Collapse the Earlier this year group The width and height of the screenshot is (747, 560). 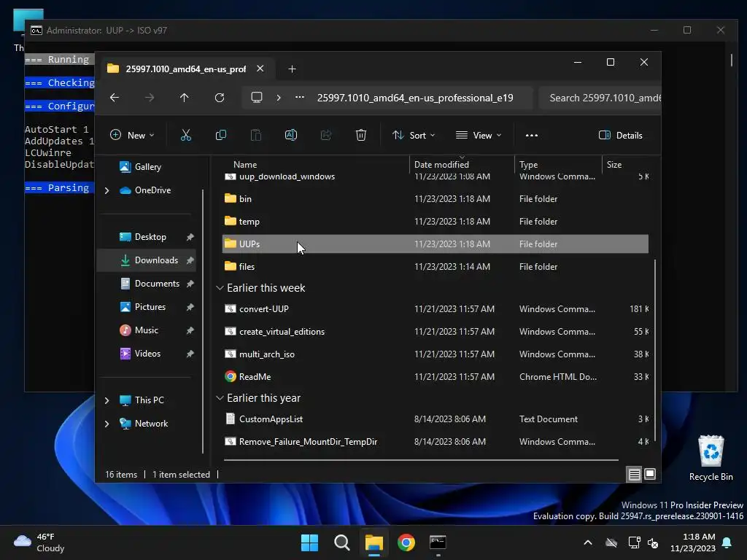click(220, 398)
